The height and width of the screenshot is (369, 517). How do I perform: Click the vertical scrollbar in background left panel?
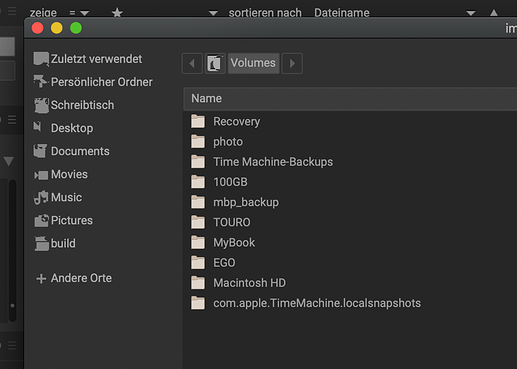point(12,250)
